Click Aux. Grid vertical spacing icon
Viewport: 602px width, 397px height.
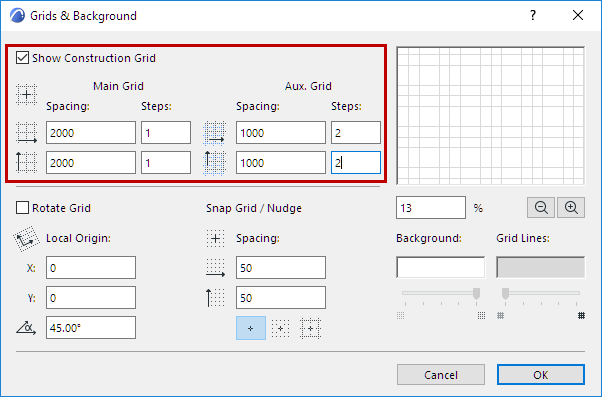pyautogui.click(x=214, y=163)
